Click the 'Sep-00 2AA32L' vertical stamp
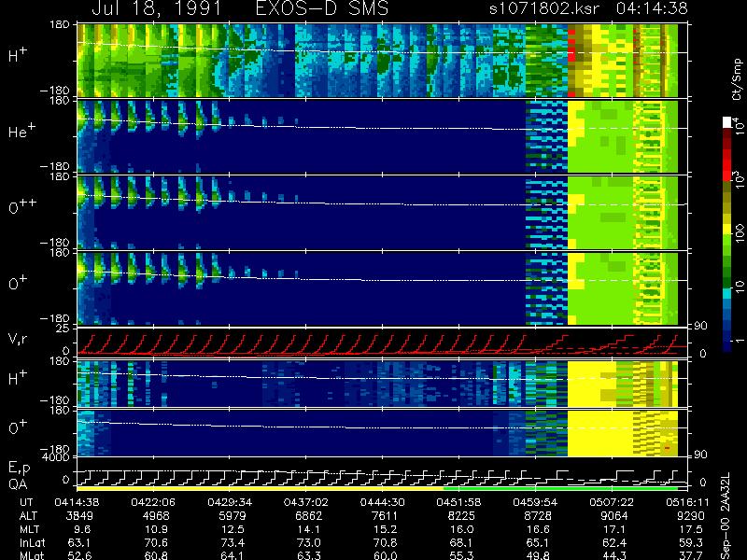This screenshot has height=560, width=747. coord(726,516)
